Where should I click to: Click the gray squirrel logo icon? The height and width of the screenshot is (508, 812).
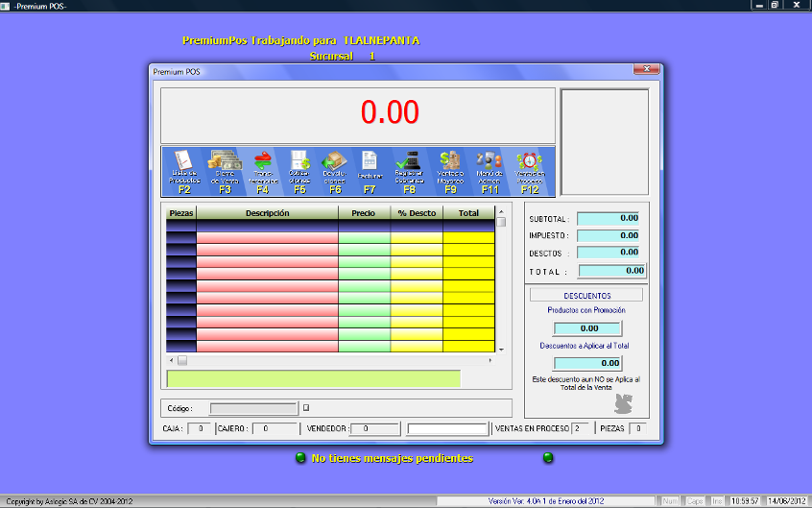click(624, 403)
